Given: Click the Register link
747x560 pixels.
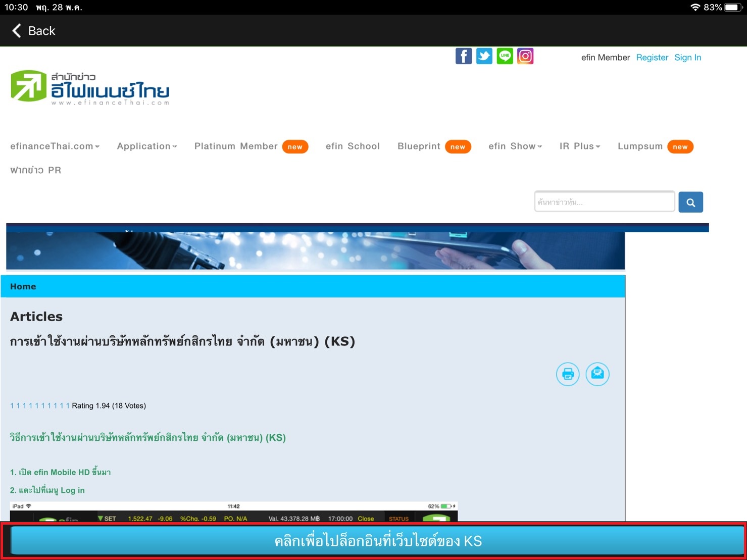Looking at the screenshot, I should click(652, 58).
